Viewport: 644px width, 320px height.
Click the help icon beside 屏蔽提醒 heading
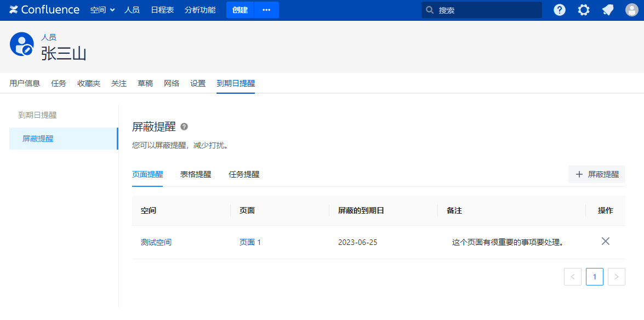184,127
